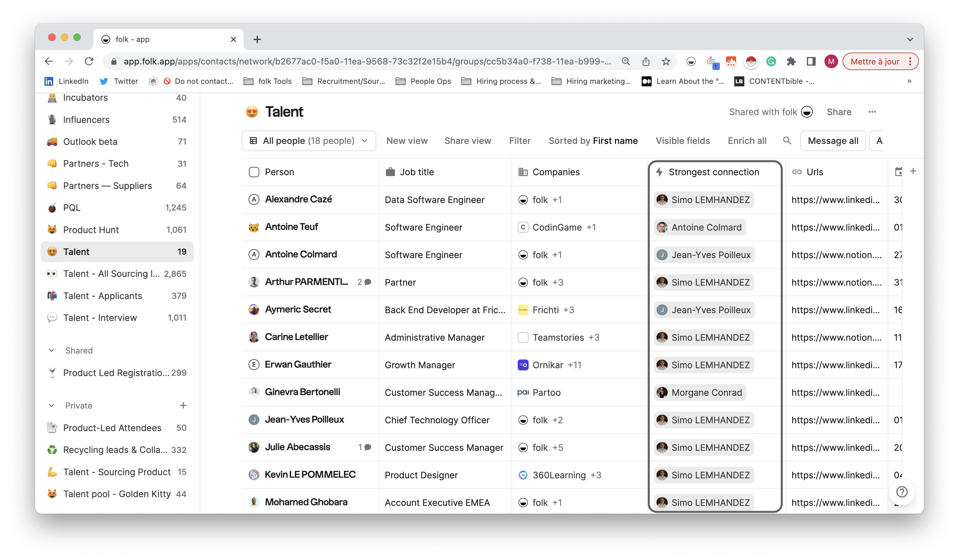This screenshot has width=959, height=560.
Task: Collapse the Shared section in sidebar
Action: tap(52, 350)
